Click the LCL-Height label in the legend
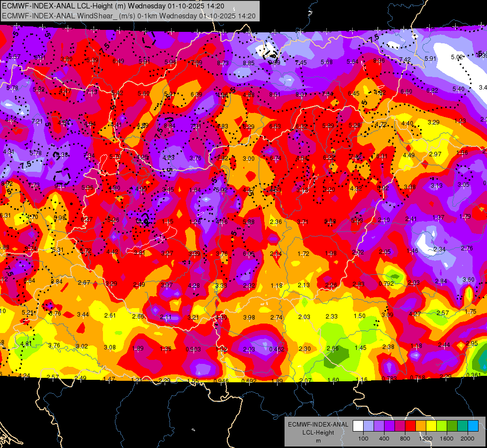This screenshot has width=487, height=448. pyautogui.click(x=318, y=433)
